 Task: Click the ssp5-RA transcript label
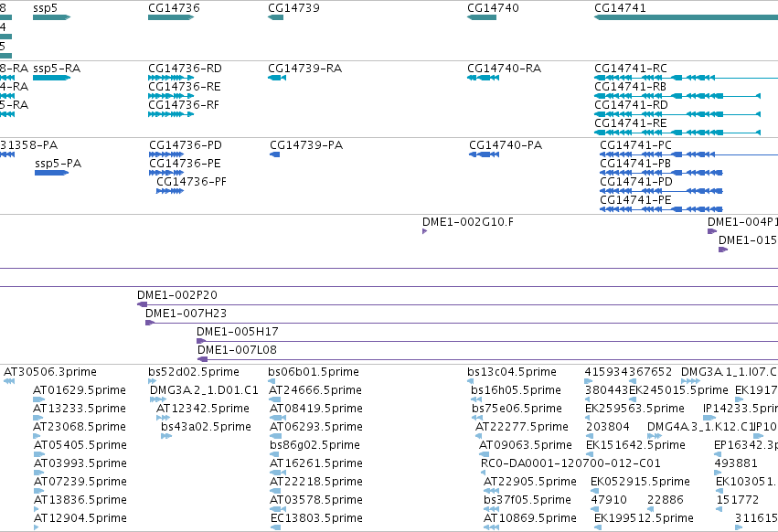pyautogui.click(x=57, y=69)
